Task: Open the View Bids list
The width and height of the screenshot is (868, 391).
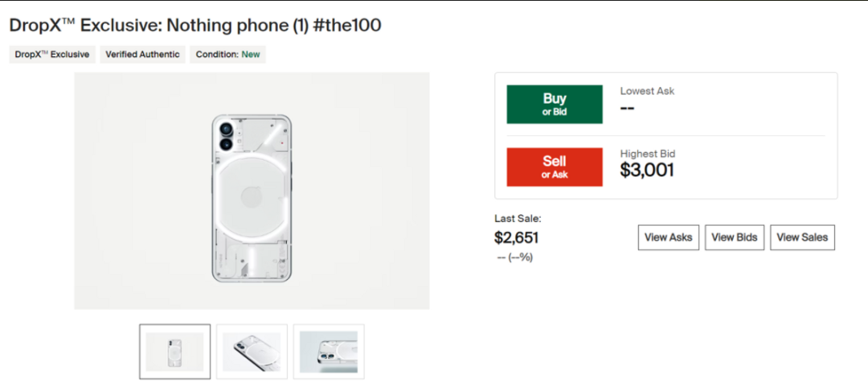Action: [735, 237]
